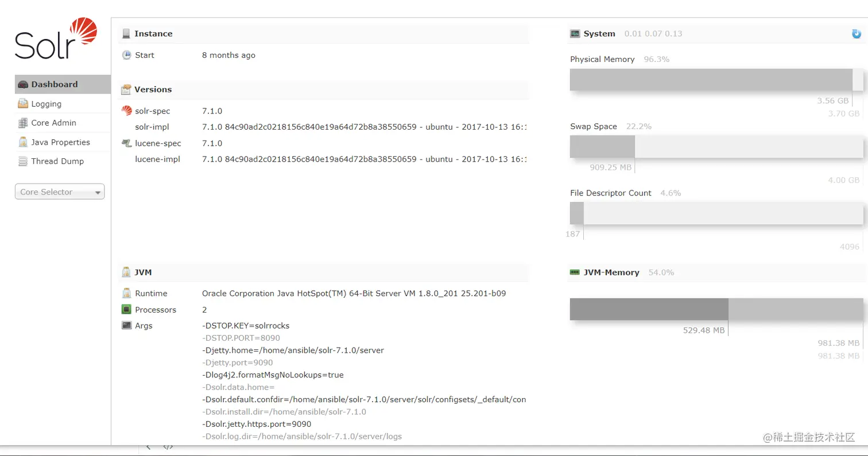Click the -Dsolr.install.dir argument
The width and height of the screenshot is (868, 456).
(x=284, y=412)
